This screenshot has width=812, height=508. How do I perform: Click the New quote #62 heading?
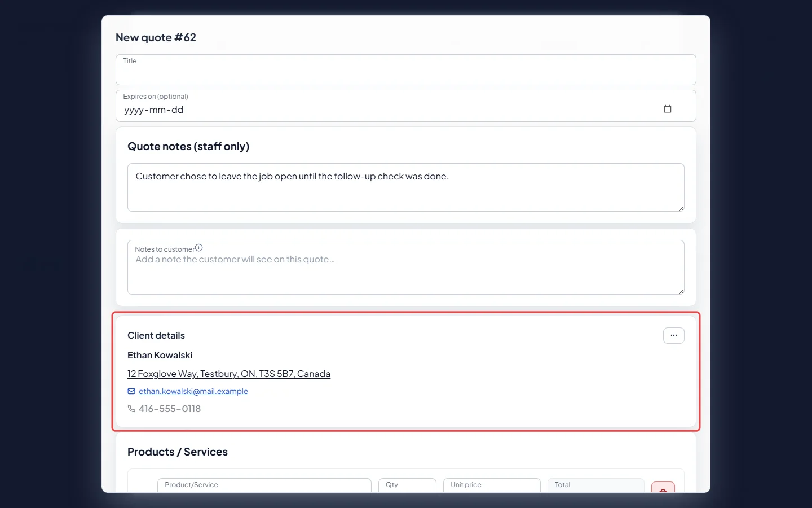point(156,37)
